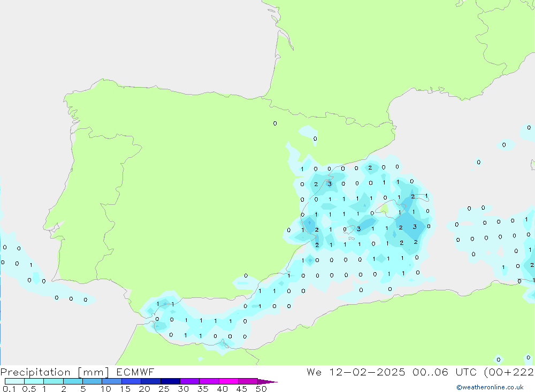535x392 pixels.
Task: Click the 0.5–1 mm legend color swatch
Action: (34, 381)
